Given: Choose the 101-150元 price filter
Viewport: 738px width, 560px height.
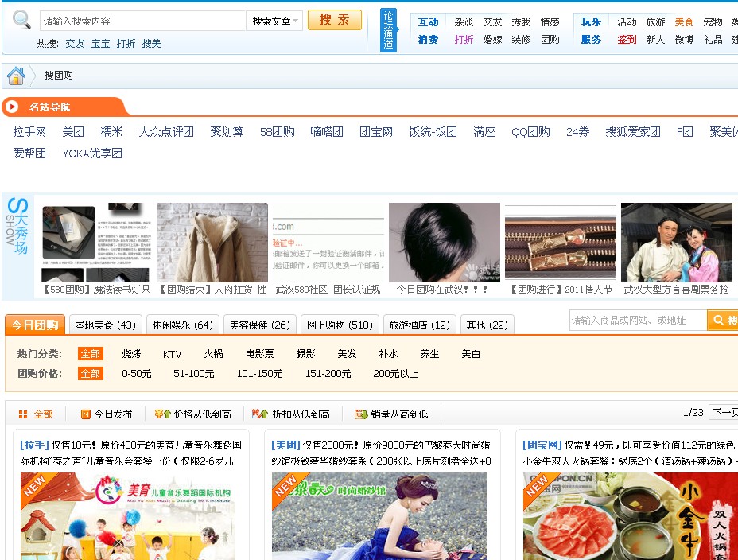Looking at the screenshot, I should click(260, 374).
